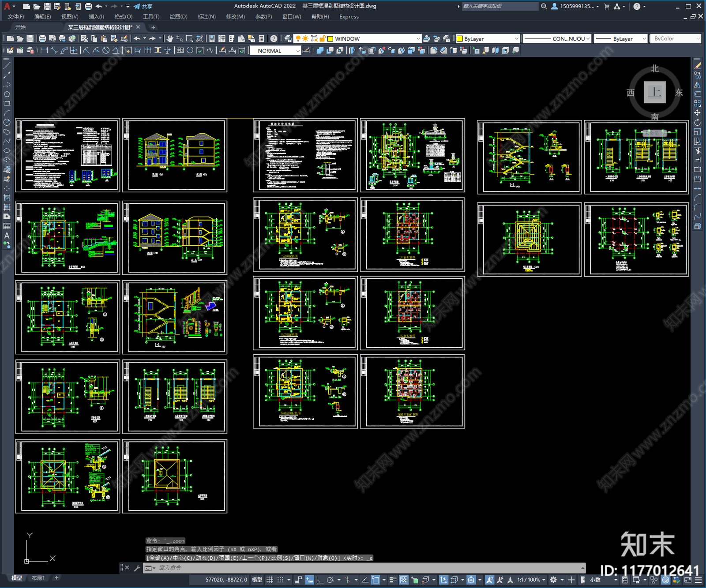Activate the Pan hand tool
Image resolution: width=706 pixels, height=588 pixels.
click(169, 39)
